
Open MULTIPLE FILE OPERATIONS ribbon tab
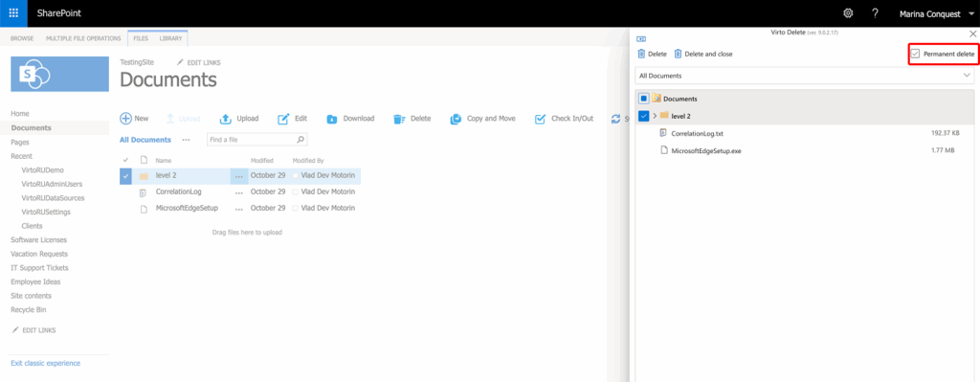(x=83, y=38)
